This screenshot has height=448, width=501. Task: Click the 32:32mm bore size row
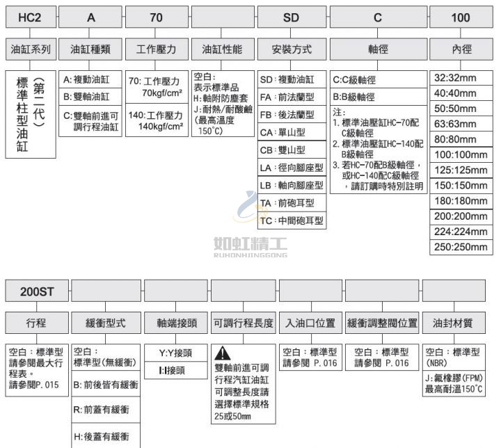[x=460, y=77]
